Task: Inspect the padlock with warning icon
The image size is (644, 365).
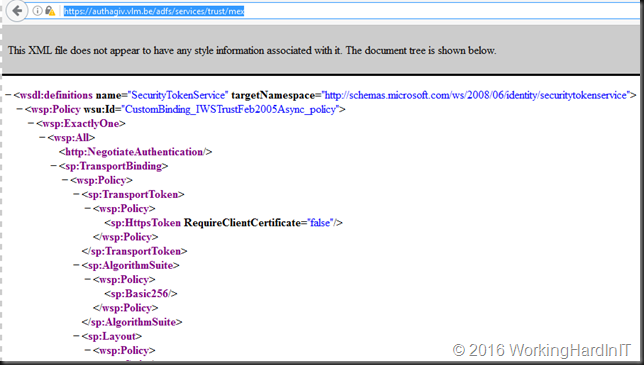Action: point(50,11)
